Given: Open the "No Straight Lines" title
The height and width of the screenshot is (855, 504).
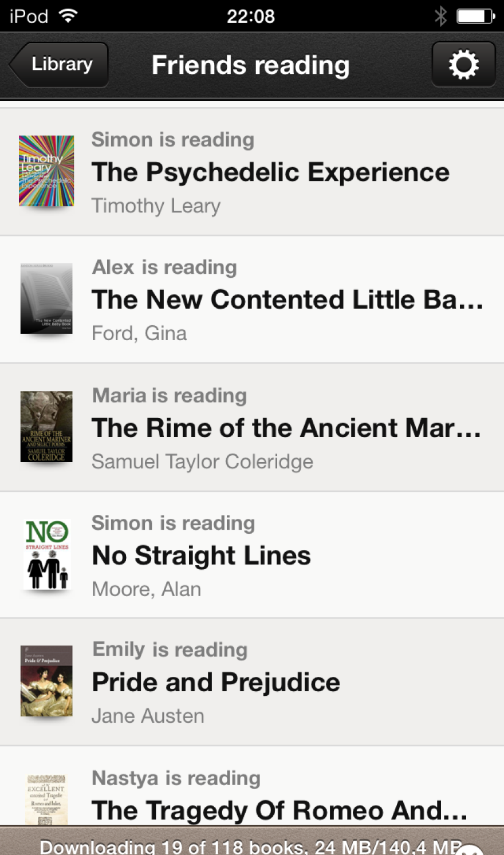Looking at the screenshot, I should coord(201,555).
